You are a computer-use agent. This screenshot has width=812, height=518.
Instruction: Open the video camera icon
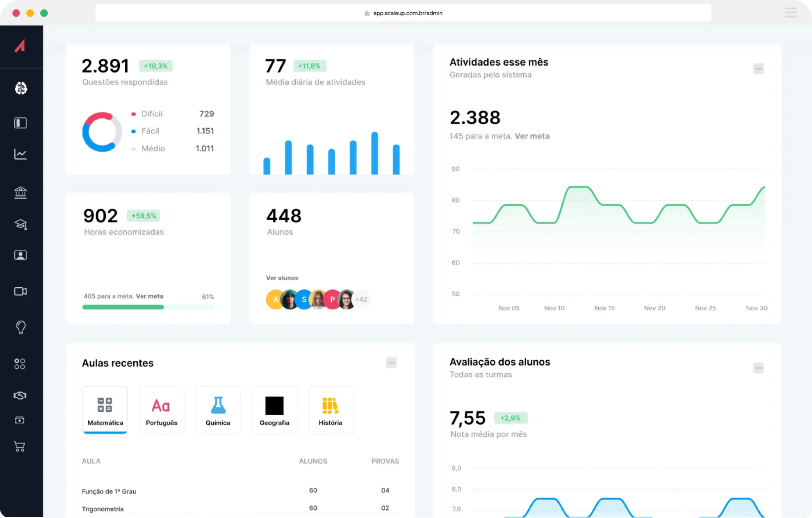coord(21,291)
